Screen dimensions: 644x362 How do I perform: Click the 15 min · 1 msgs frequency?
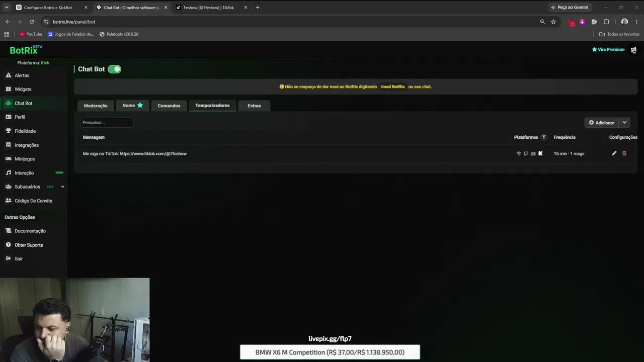569,153
